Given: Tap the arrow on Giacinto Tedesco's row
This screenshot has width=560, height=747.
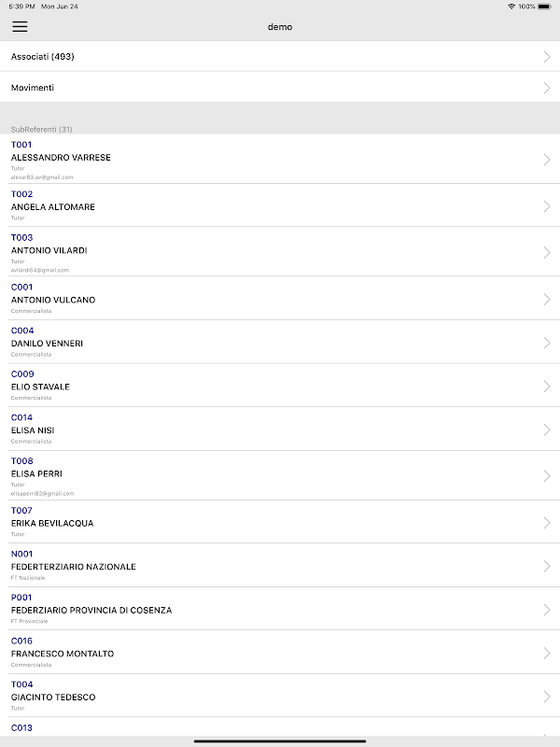Looking at the screenshot, I should click(x=547, y=697).
